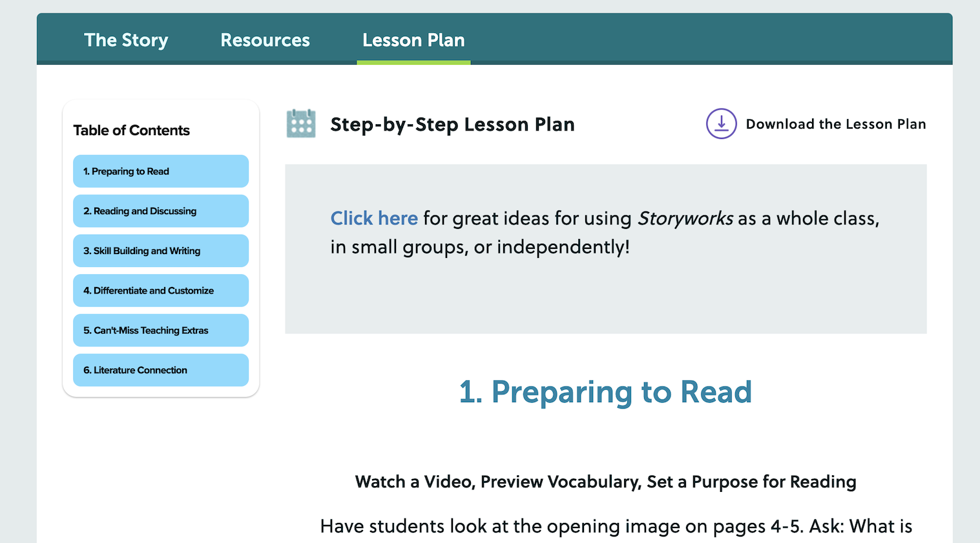
Task: Click the Step-by-Step Lesson Plan title
Action: tap(452, 124)
